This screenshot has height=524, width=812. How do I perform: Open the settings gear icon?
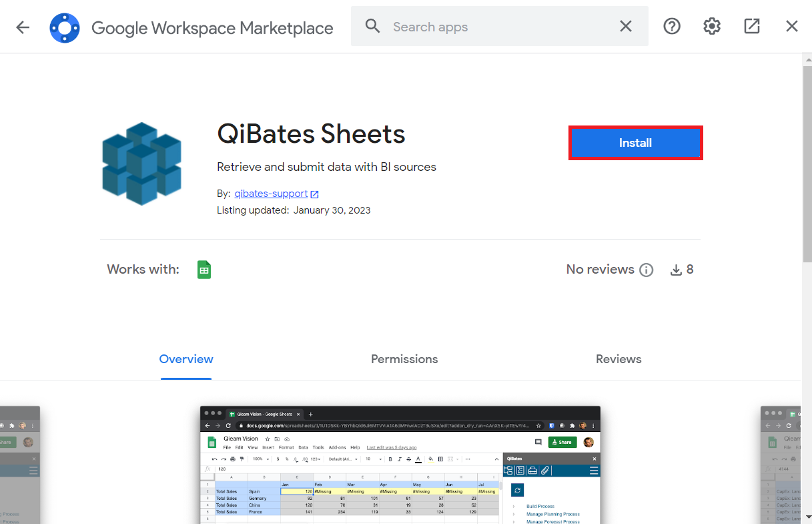coord(712,27)
